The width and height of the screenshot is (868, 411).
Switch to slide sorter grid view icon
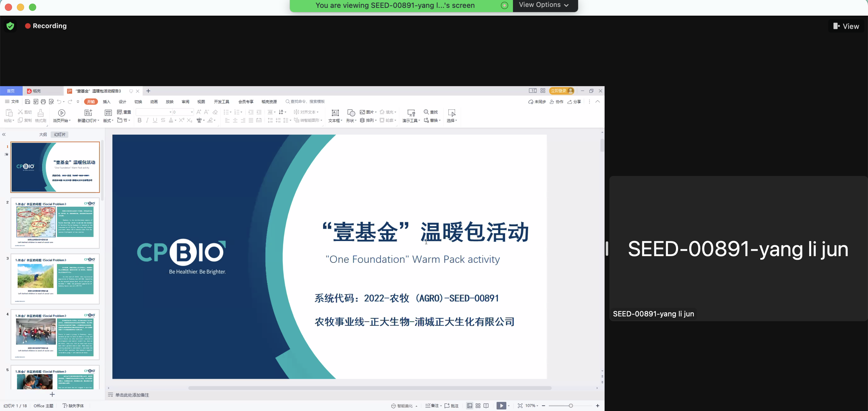coord(478,406)
